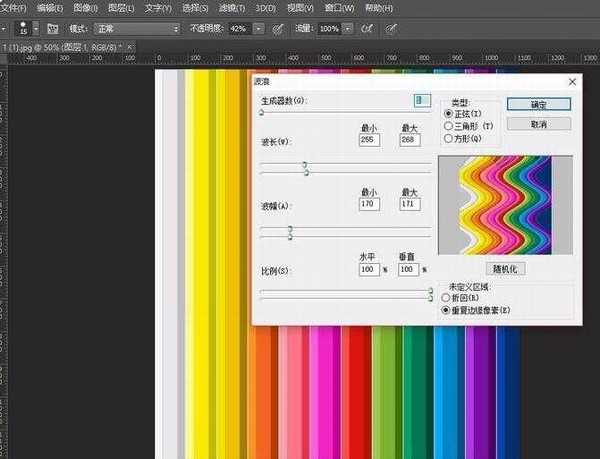Choose 折回 for undefined areas
Screen dimensions: 600x459
click(447, 299)
